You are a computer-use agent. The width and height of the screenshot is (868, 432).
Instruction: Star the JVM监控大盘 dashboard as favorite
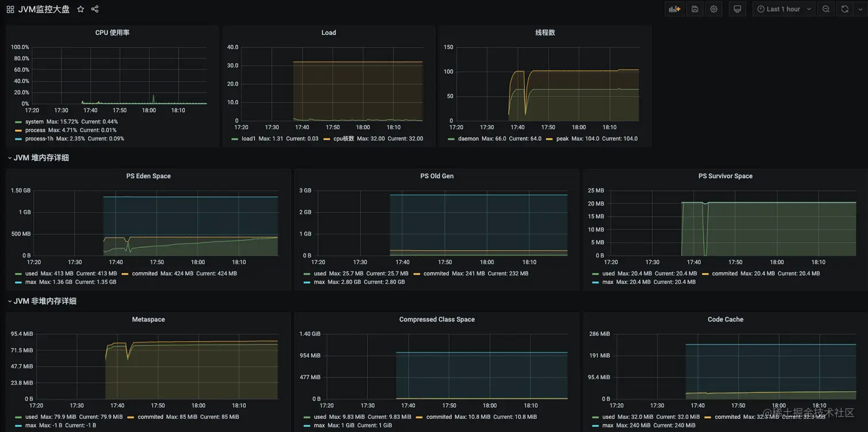[80, 9]
